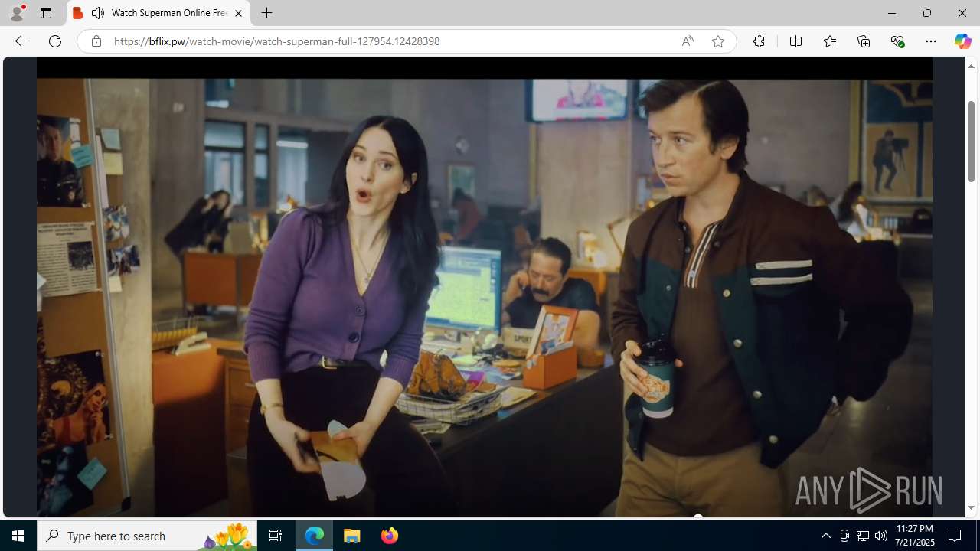The height and width of the screenshot is (551, 980).
Task: Open the browser profile icon
Action: click(x=17, y=13)
